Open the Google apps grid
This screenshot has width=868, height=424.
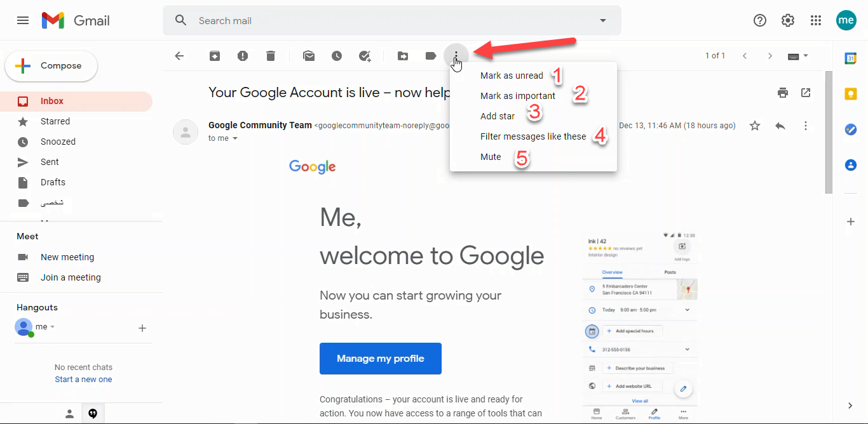pyautogui.click(x=816, y=20)
